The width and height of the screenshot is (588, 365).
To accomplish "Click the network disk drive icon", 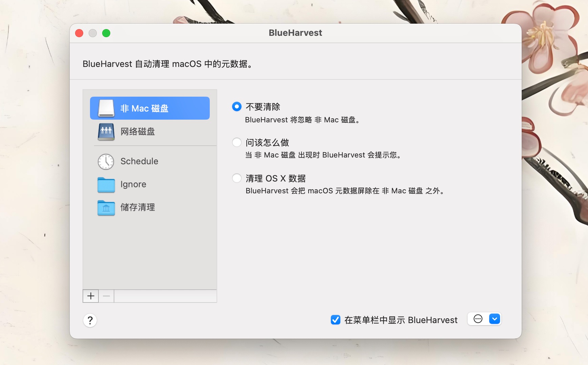I will (x=106, y=131).
